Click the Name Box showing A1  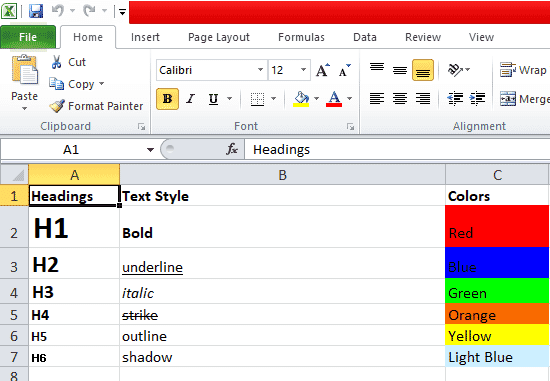[x=72, y=150]
